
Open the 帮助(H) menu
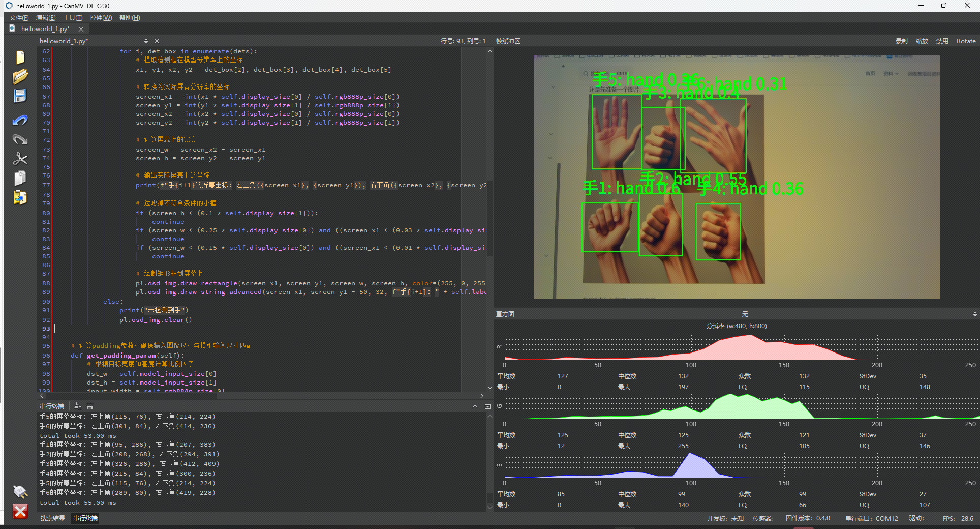[x=130, y=18]
